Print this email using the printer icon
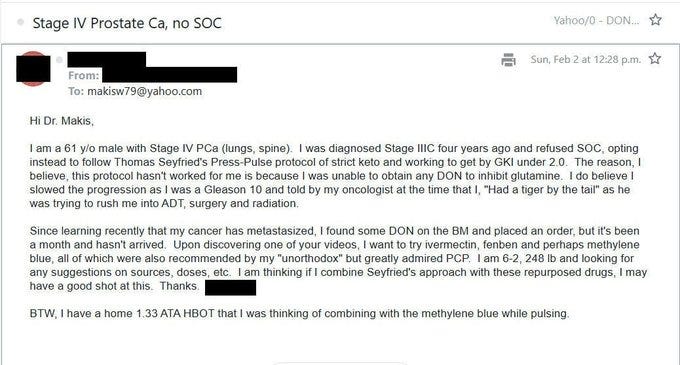 click(x=508, y=60)
